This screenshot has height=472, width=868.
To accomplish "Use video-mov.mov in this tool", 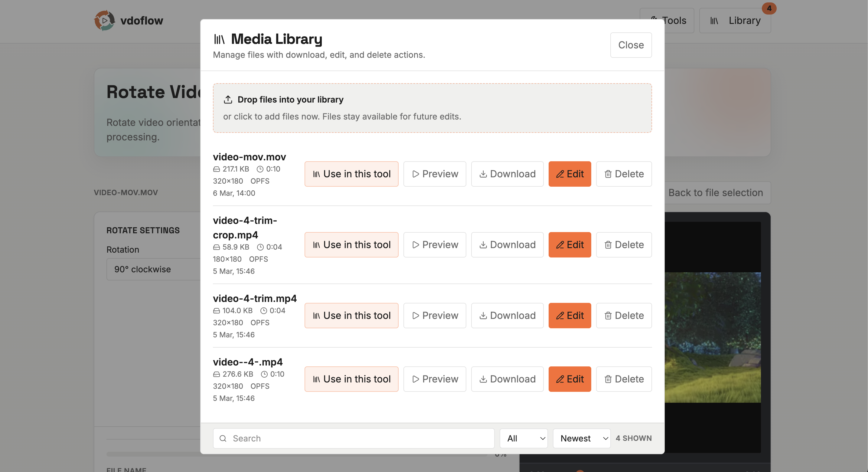I will (351, 174).
